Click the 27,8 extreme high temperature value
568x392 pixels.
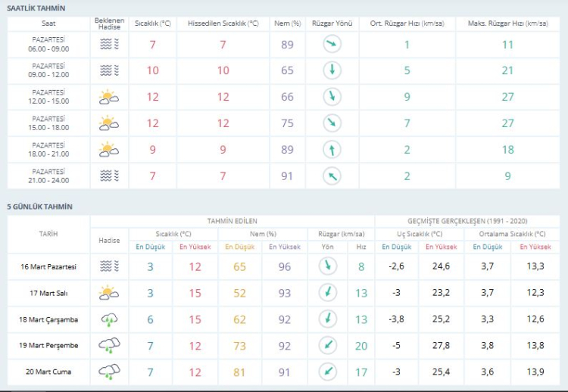pos(441,346)
